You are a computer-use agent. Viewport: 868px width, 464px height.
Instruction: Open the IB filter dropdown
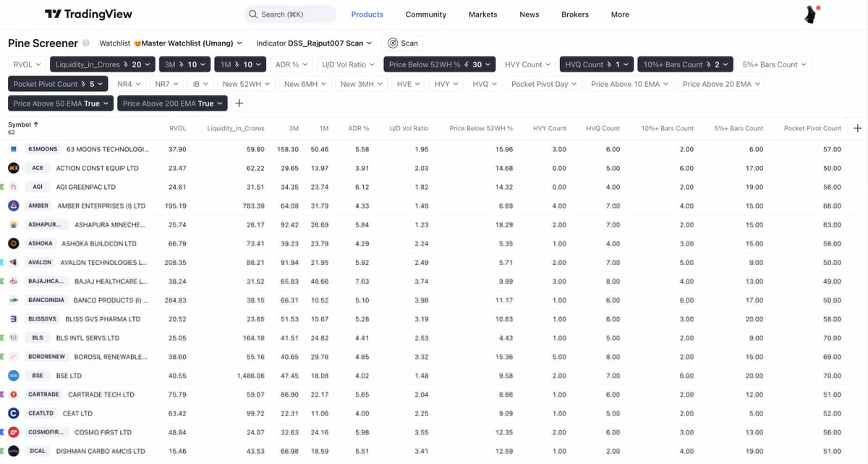(200, 84)
